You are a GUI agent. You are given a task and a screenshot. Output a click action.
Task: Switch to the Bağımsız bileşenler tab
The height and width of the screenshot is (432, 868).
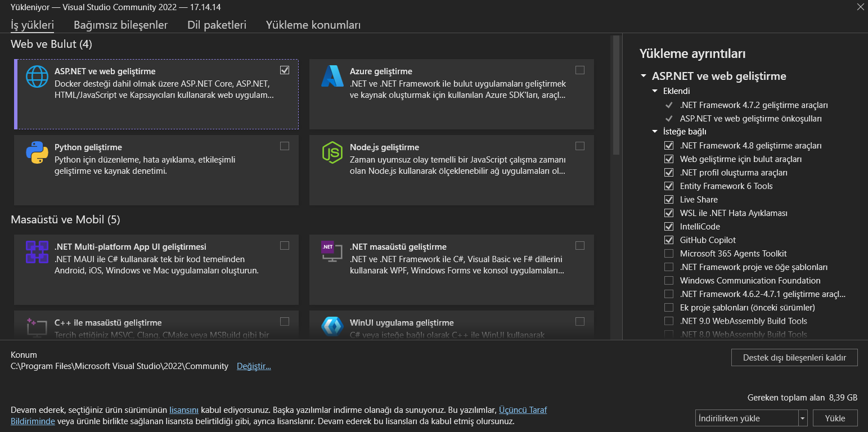[x=121, y=25]
